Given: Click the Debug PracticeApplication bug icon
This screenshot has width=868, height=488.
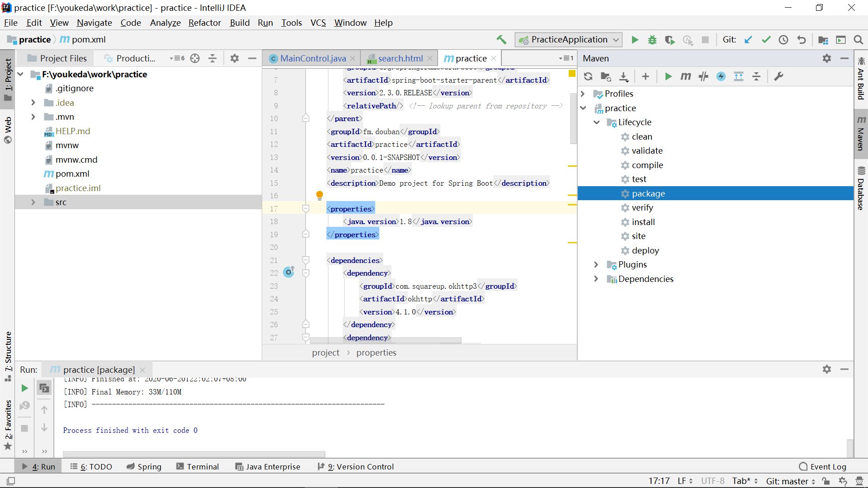Looking at the screenshot, I should click(652, 40).
